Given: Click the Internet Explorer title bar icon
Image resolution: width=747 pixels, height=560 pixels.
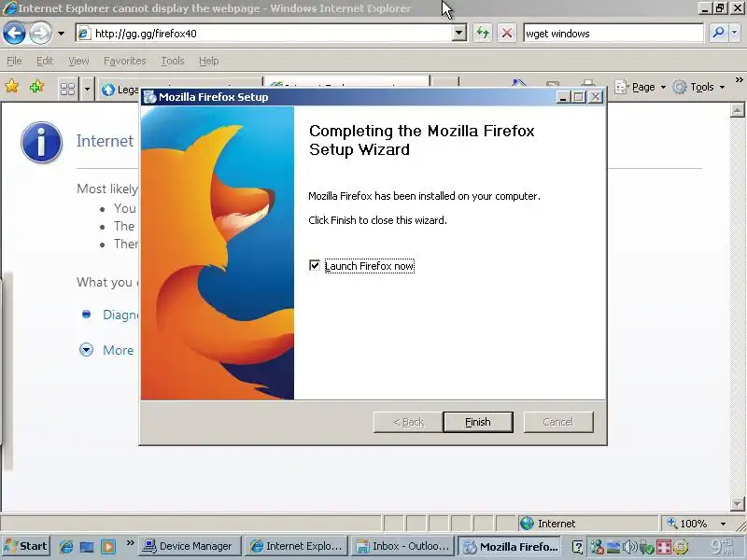Looking at the screenshot, I should pyautogui.click(x=9, y=8).
